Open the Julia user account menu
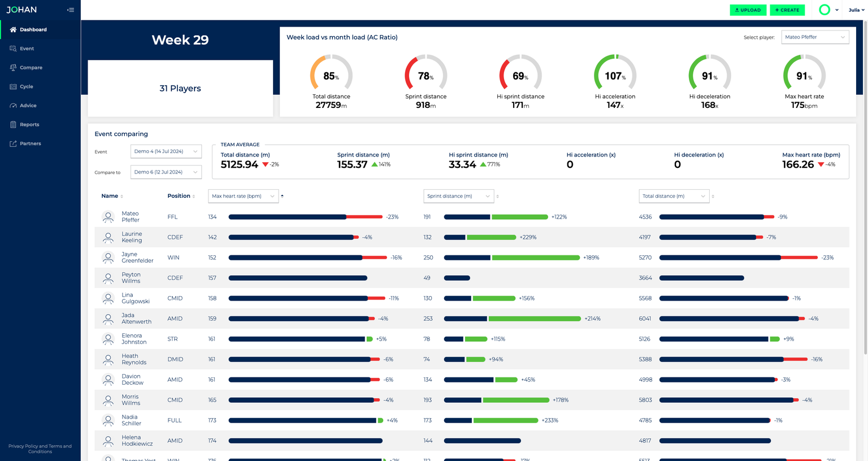This screenshot has width=868, height=461. [856, 10]
